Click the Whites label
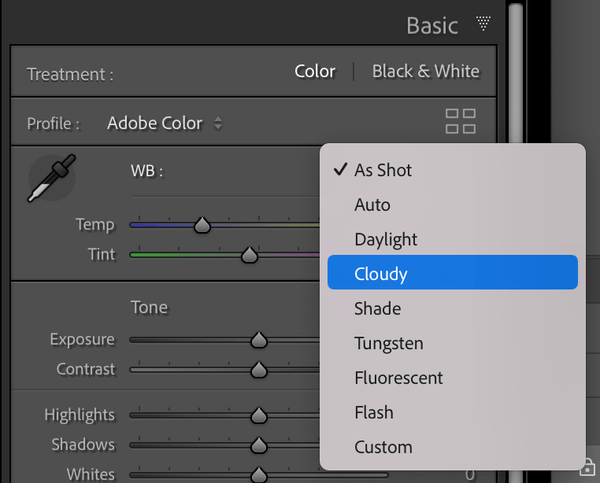Image resolution: width=600 pixels, height=483 pixels. pos(91,475)
